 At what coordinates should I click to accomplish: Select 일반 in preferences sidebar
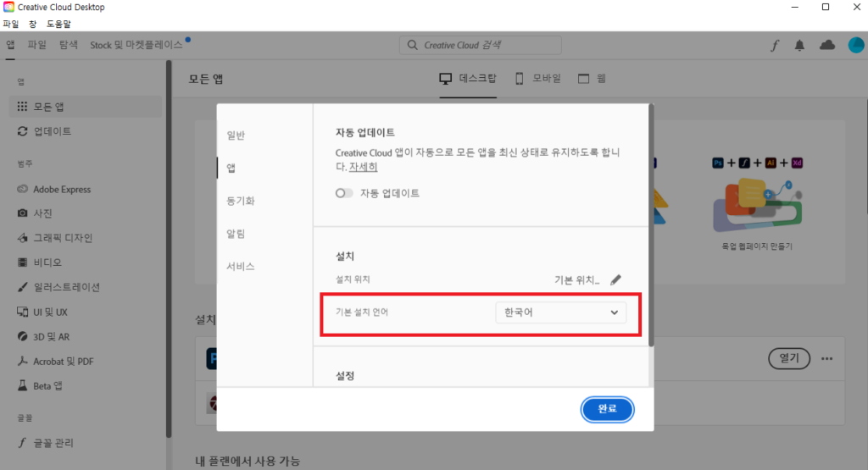pyautogui.click(x=236, y=135)
